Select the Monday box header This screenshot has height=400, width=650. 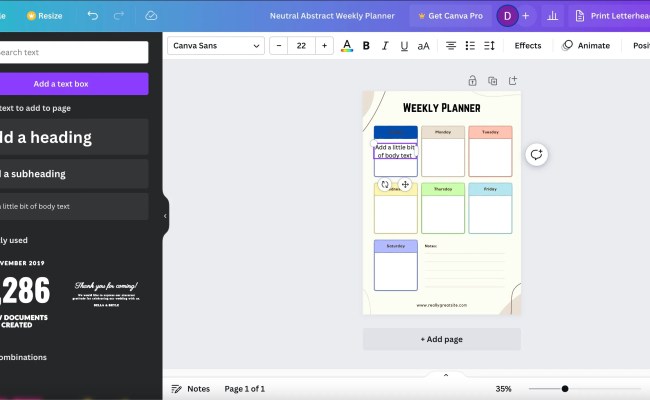click(x=443, y=132)
